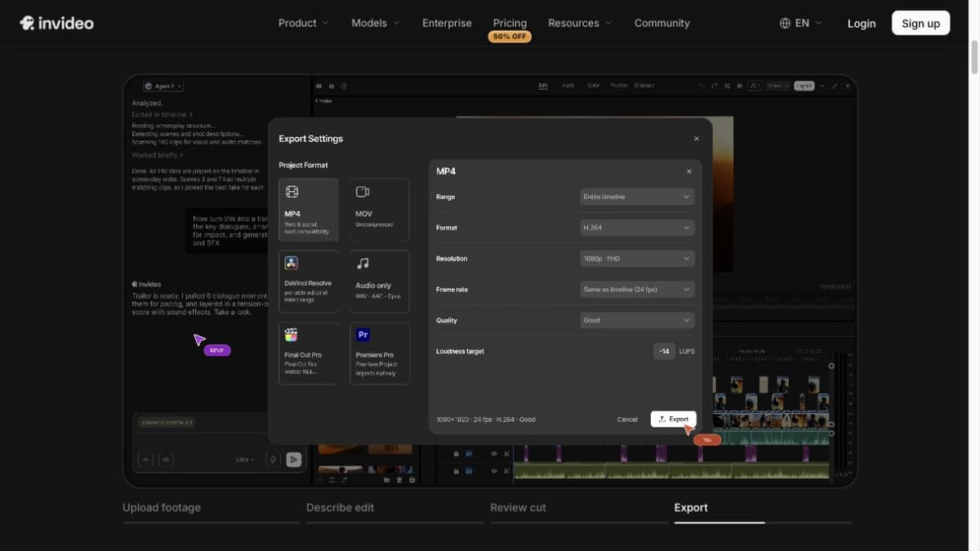Viewport: 980px width, 551px height.
Task: Select the Premiere Pro format card
Action: [x=380, y=353]
